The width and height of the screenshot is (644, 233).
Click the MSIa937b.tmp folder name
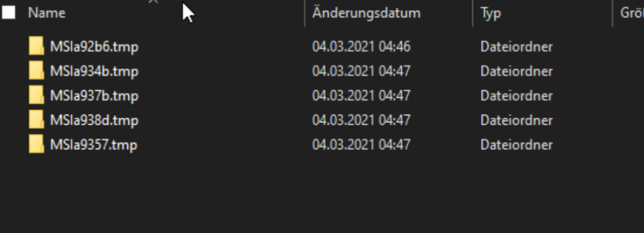[x=94, y=96]
